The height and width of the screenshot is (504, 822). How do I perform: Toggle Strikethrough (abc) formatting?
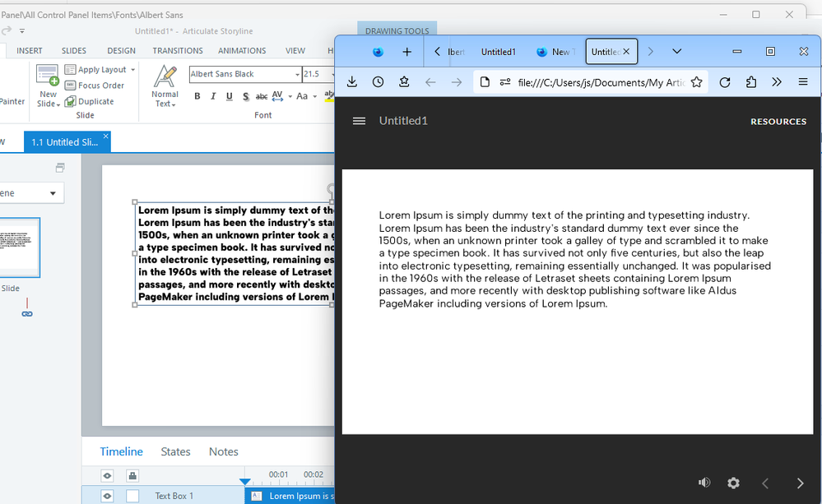click(x=261, y=96)
